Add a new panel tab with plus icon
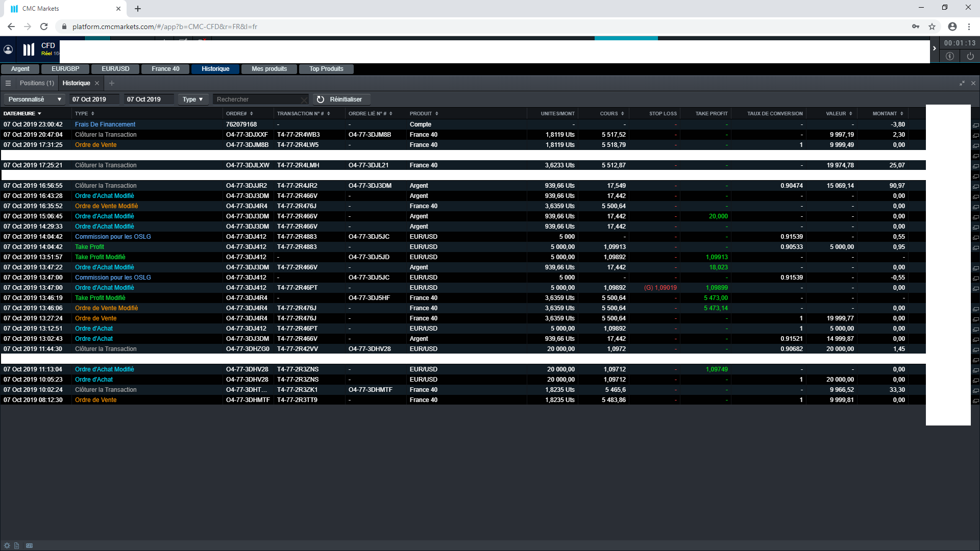This screenshot has width=980, height=551. (112, 83)
